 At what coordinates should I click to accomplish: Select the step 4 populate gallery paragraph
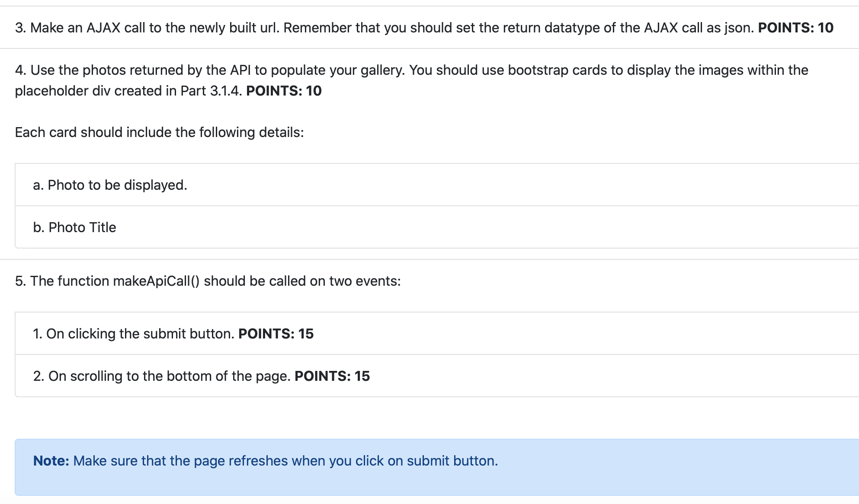click(x=411, y=80)
